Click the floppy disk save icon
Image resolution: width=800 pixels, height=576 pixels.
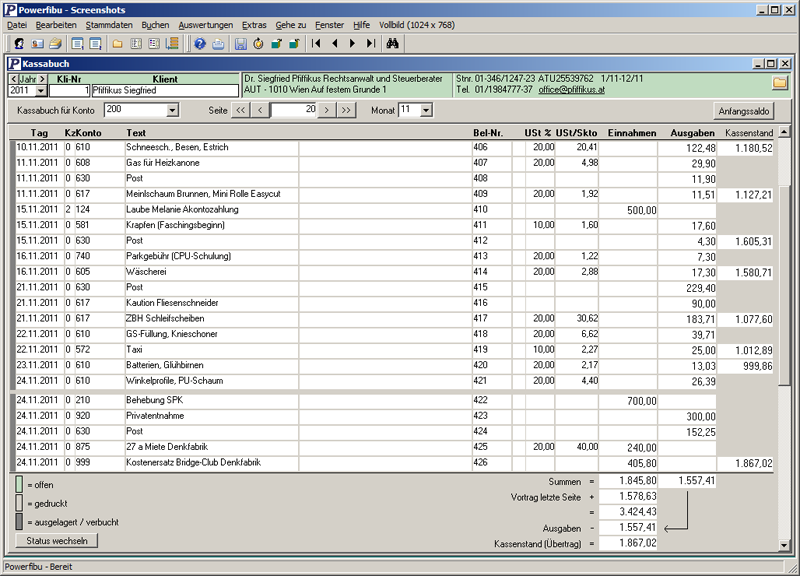(x=240, y=44)
